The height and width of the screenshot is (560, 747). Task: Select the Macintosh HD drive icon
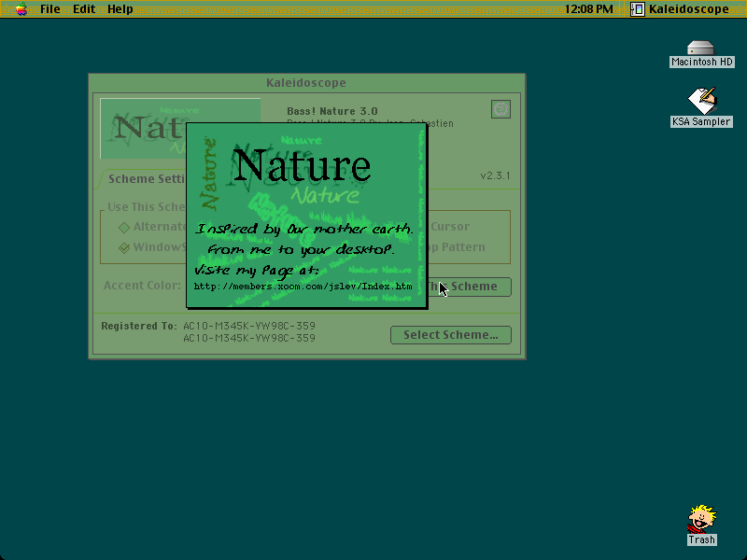[701, 54]
